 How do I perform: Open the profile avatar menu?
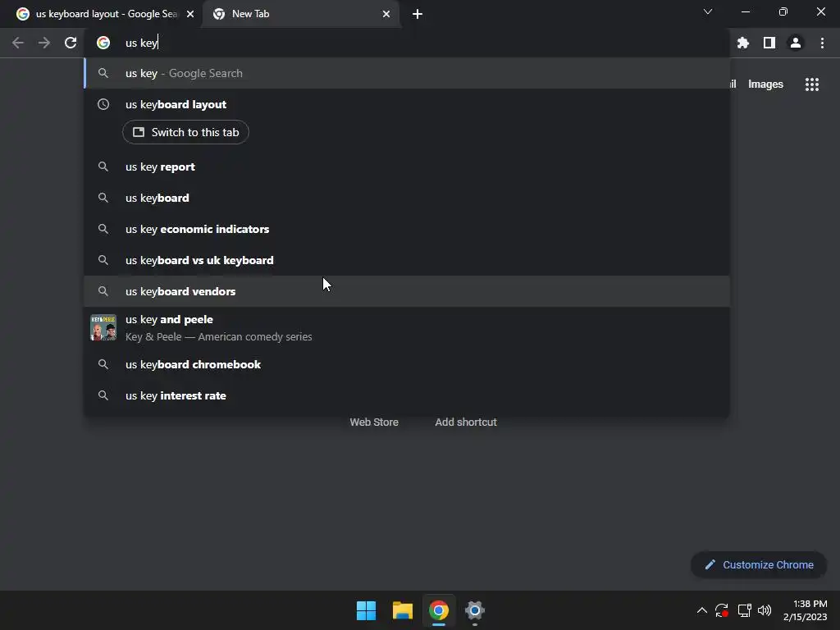(x=796, y=43)
